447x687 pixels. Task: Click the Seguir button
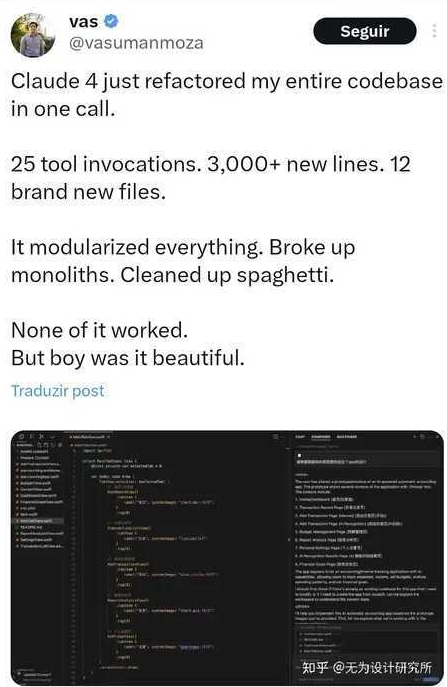364,31
